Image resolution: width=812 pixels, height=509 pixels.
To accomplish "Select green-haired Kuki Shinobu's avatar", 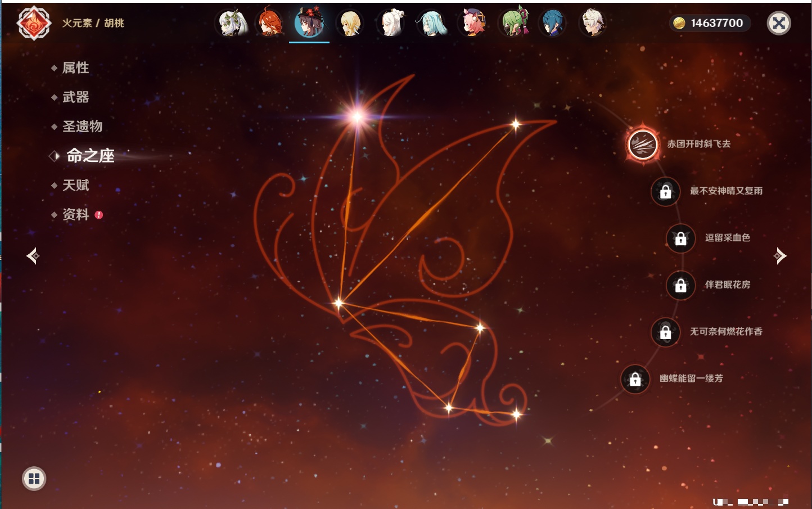I will click(514, 24).
